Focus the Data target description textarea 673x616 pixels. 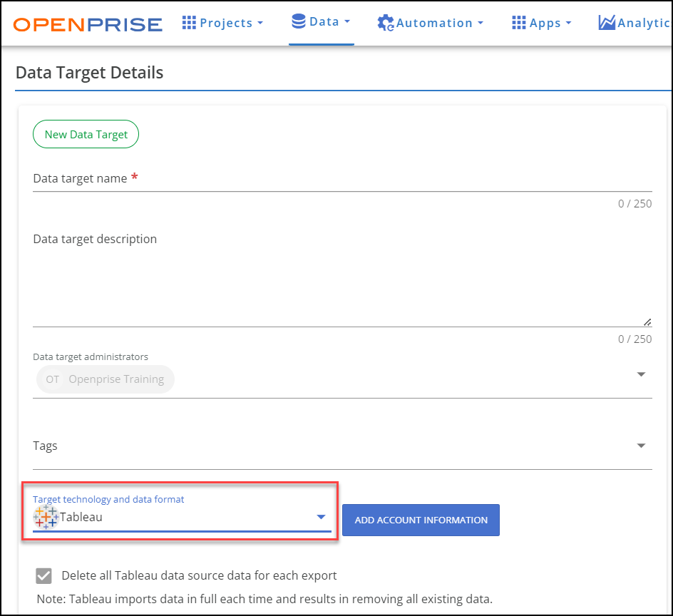tap(342, 279)
